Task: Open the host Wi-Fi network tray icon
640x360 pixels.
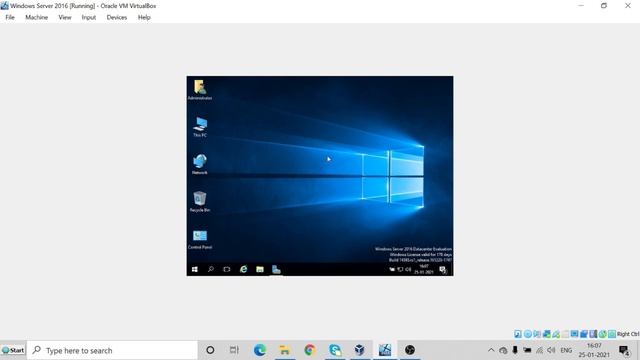Action: 540,351
